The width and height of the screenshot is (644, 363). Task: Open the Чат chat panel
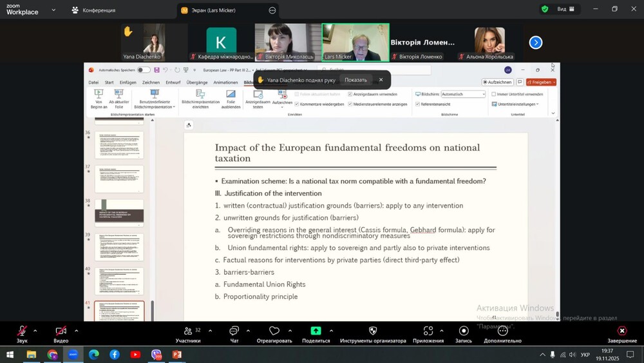234,331
